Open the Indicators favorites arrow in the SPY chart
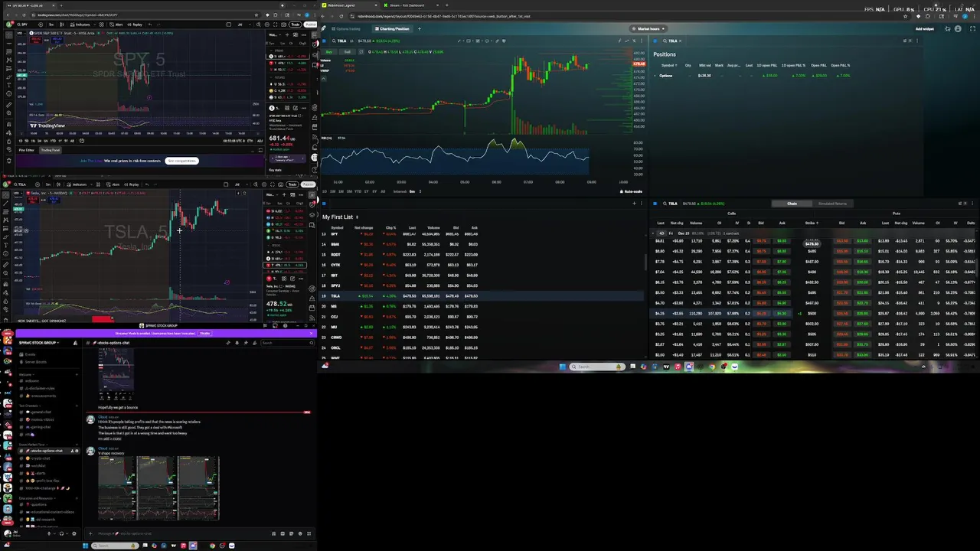980x551 pixels. point(95,24)
